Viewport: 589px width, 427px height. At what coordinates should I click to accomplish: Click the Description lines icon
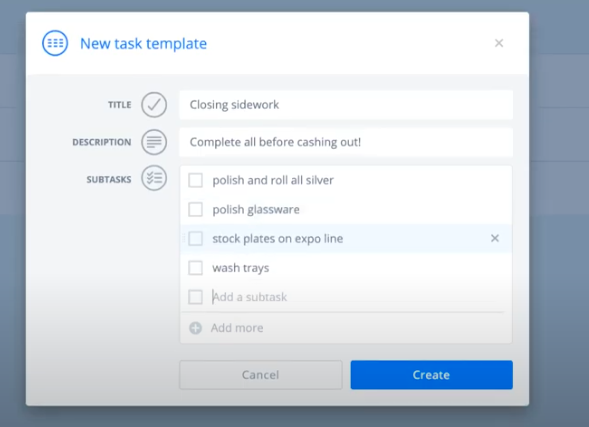tap(154, 142)
